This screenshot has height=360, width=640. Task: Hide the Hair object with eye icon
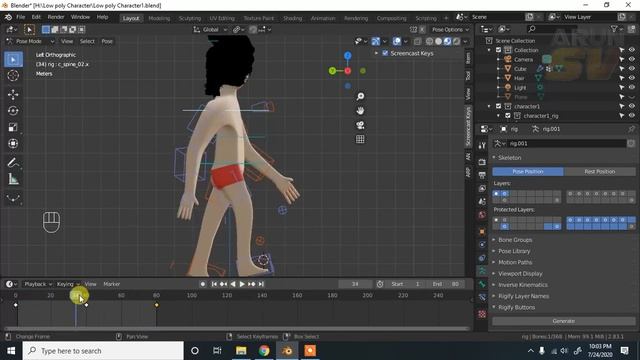(x=631, y=78)
